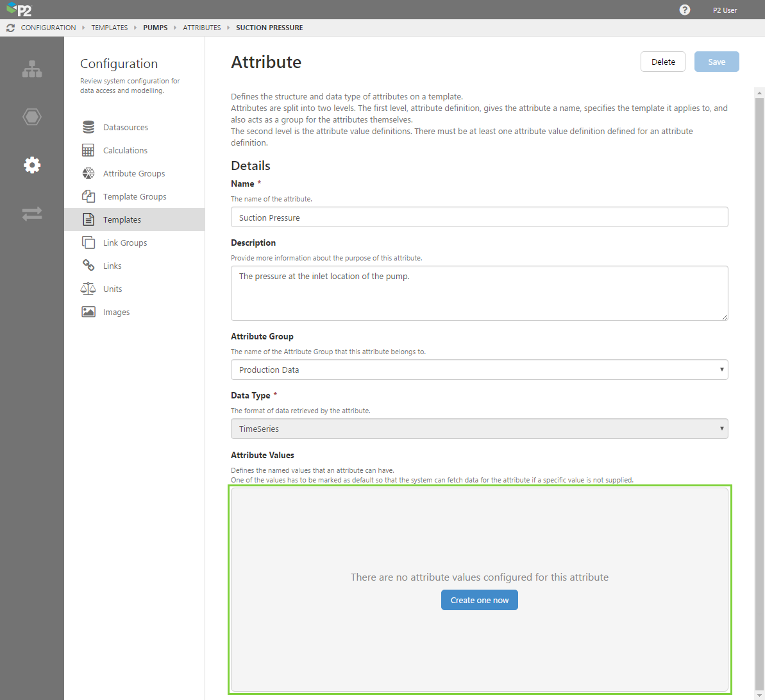Open the Data Type TimeSeries dropdown
The width and height of the screenshot is (765, 700).
pos(479,429)
